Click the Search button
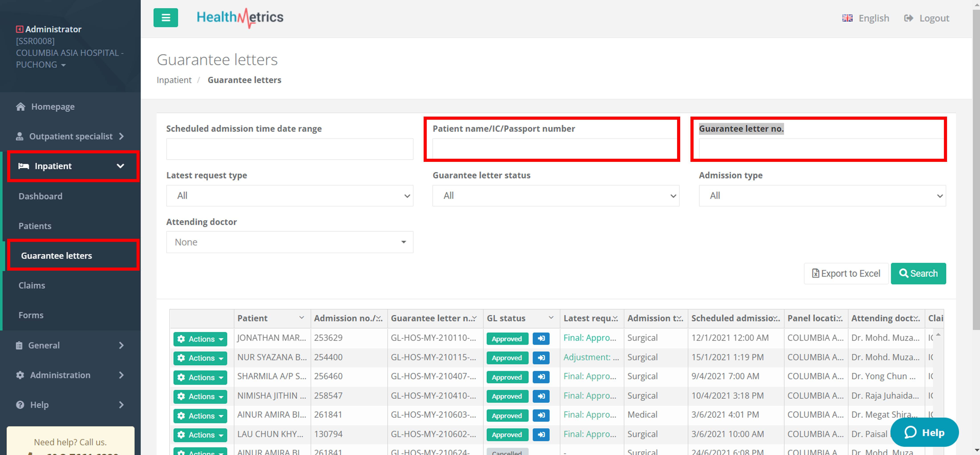Screen dimensions: 980x455 pos(918,273)
